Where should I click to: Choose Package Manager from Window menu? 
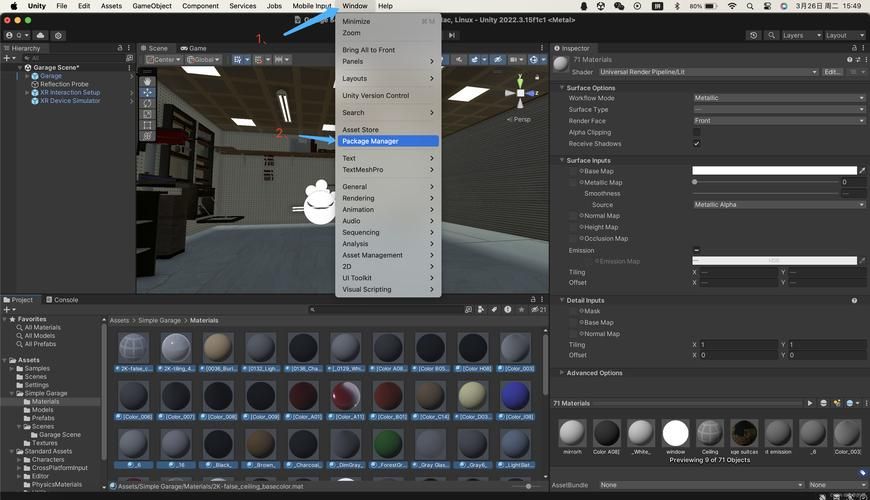coord(370,141)
